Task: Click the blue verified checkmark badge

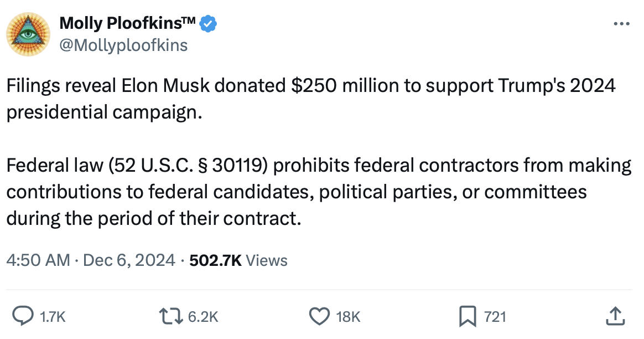Action: click(x=209, y=24)
